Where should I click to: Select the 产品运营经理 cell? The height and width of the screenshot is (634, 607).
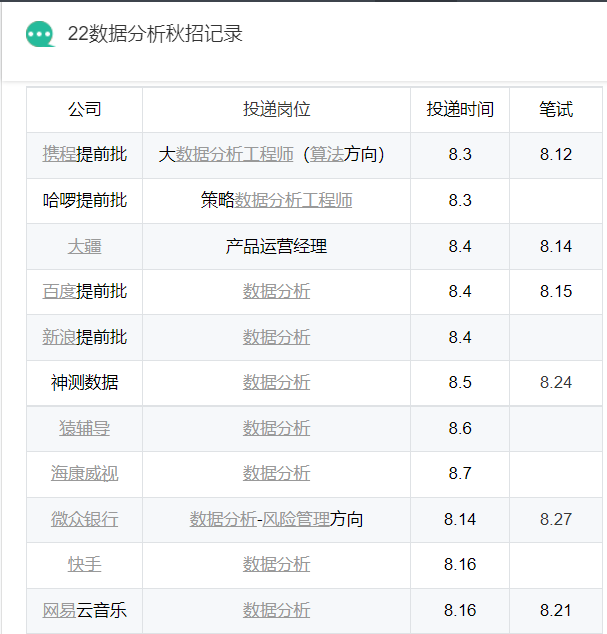[x=277, y=246]
